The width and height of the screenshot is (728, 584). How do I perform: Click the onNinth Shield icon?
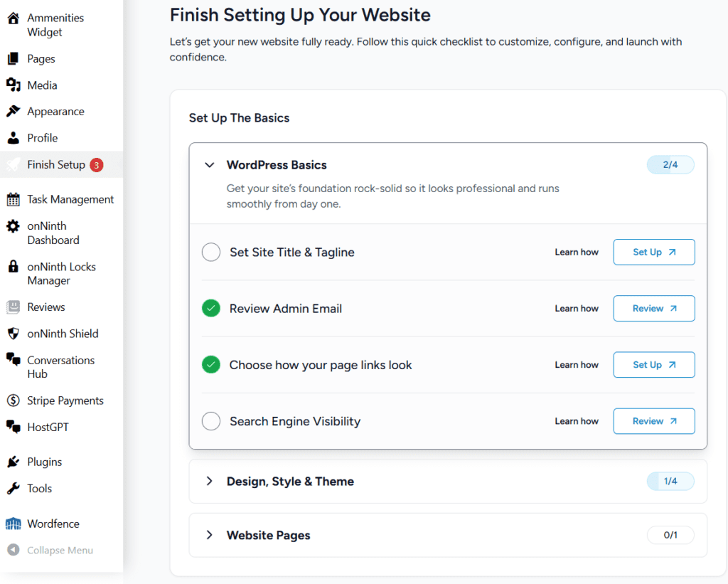pyautogui.click(x=13, y=334)
